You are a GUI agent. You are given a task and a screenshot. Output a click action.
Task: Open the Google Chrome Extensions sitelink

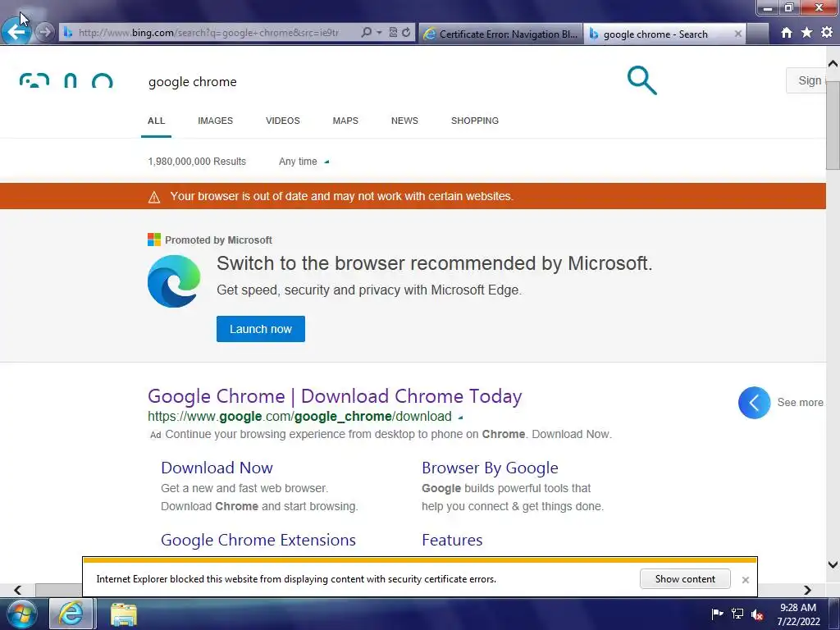click(258, 540)
